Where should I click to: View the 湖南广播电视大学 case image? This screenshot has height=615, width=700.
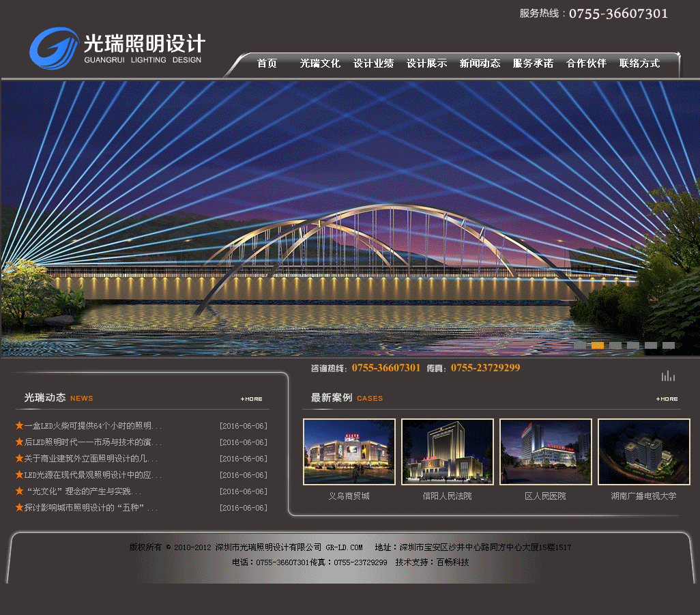pyautogui.click(x=643, y=452)
